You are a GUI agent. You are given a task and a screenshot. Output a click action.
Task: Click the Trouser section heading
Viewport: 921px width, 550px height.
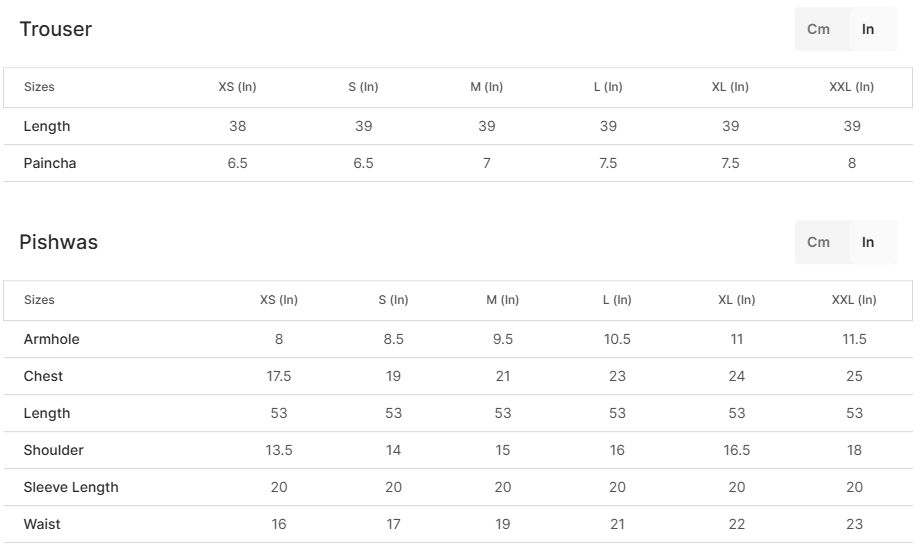tap(56, 29)
